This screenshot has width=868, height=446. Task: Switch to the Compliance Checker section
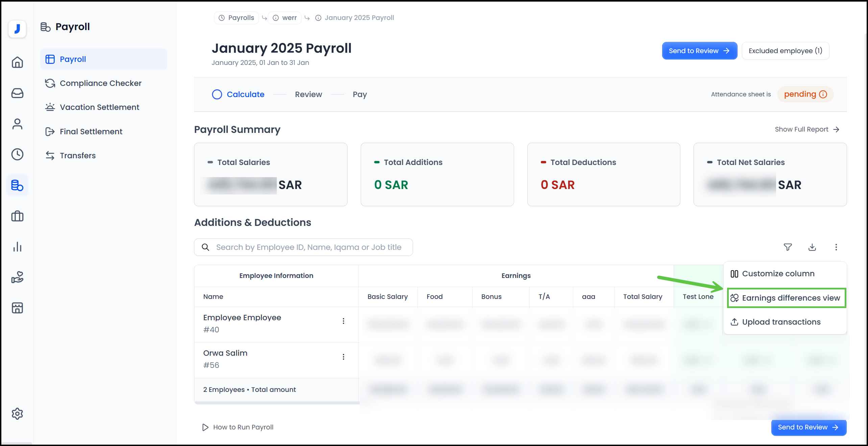100,83
